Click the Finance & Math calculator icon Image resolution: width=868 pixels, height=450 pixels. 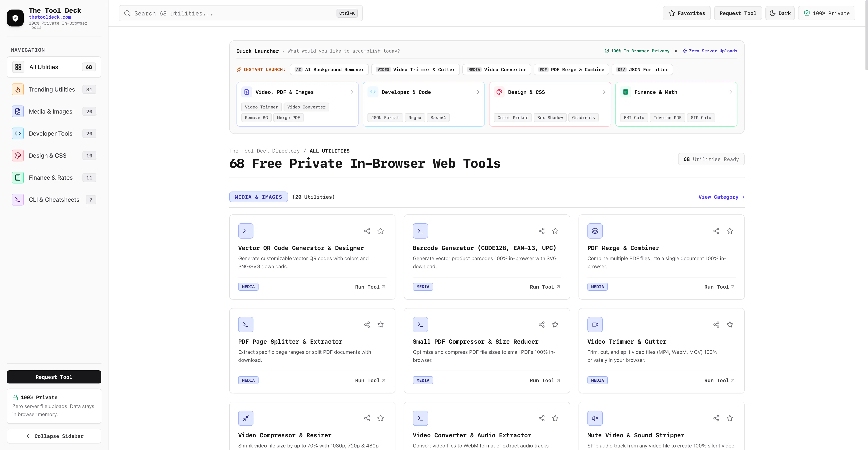tap(625, 92)
